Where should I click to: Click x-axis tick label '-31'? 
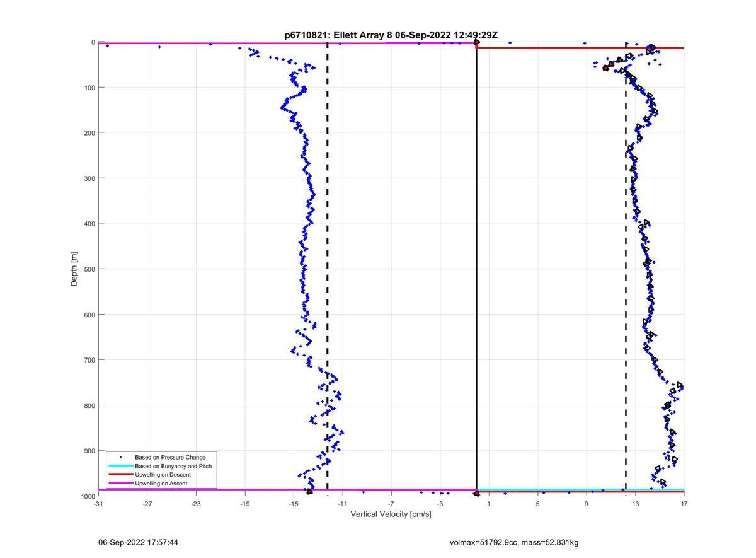pos(98,504)
